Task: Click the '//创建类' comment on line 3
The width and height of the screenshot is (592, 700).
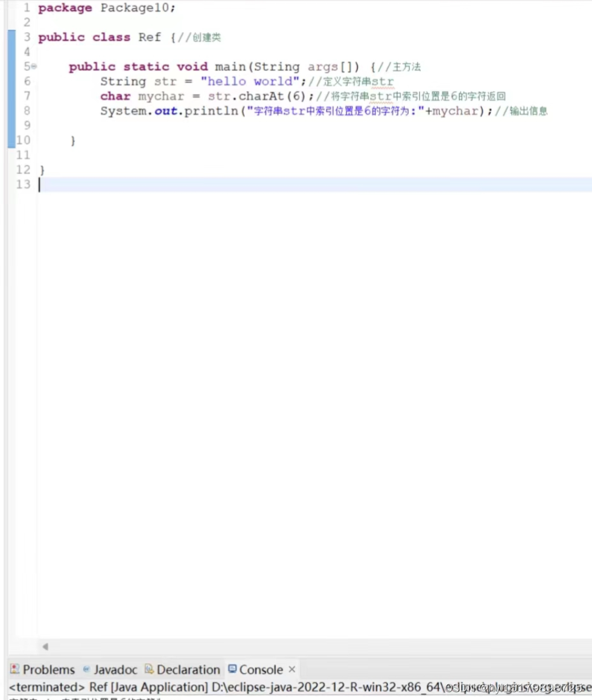Action: point(199,37)
